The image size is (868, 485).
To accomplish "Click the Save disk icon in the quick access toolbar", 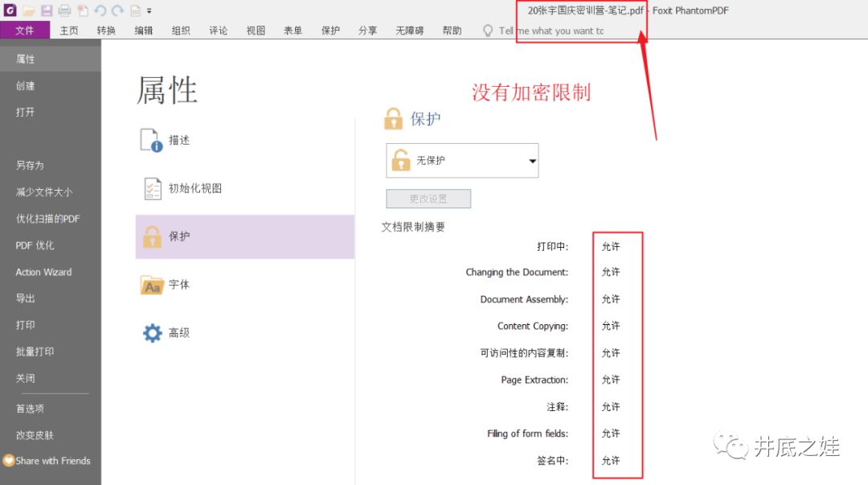I will [x=47, y=10].
